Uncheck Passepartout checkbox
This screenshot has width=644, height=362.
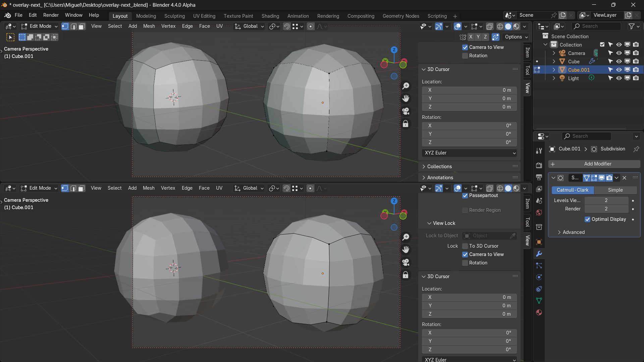[x=465, y=195]
